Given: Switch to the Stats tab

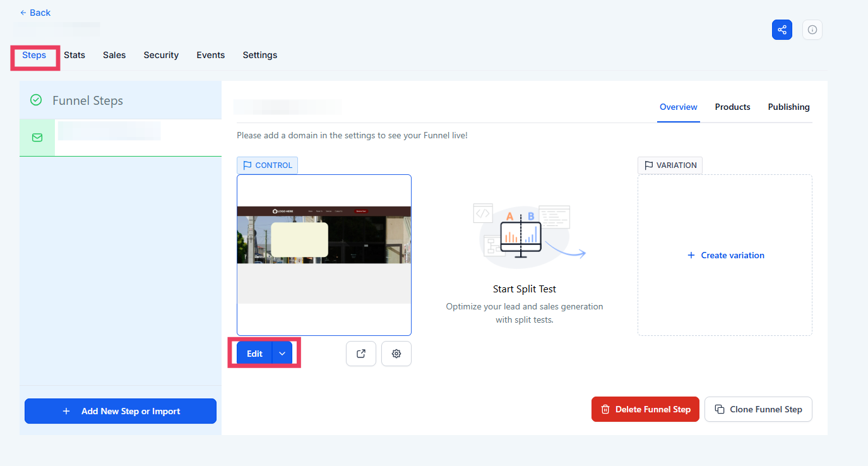Looking at the screenshot, I should (74, 55).
